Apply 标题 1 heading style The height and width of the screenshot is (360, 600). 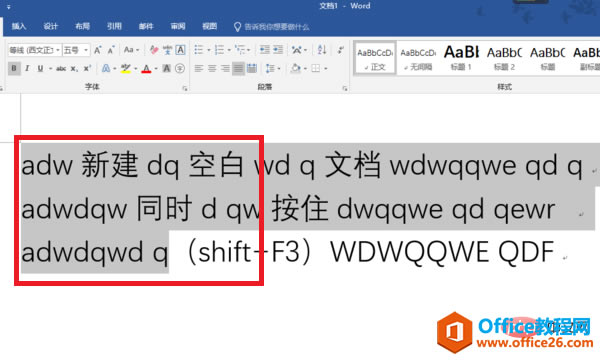461,59
